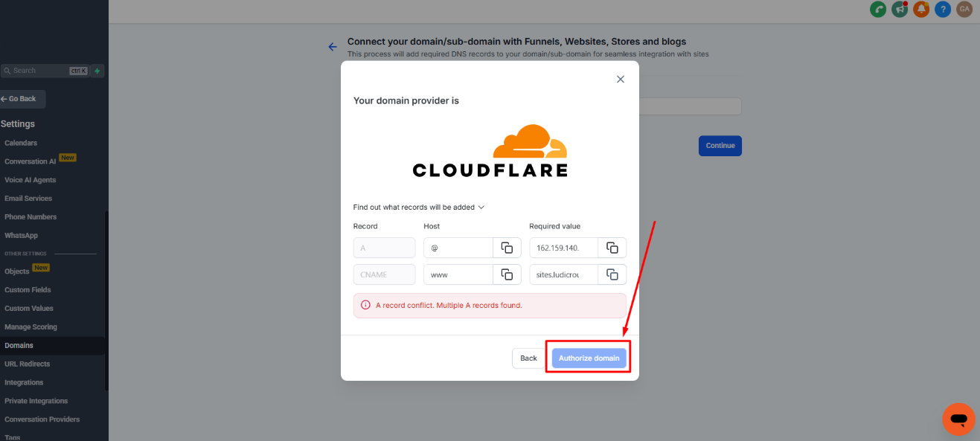
Task: Open the megaphone announcements icon
Action: [900, 10]
